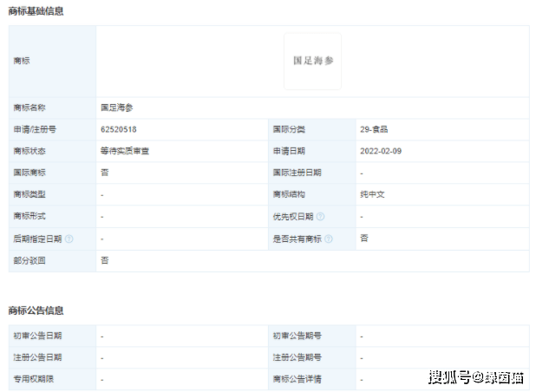Click the 初审公告日期 label cell
The height and width of the screenshot is (392, 536).
click(x=52, y=336)
